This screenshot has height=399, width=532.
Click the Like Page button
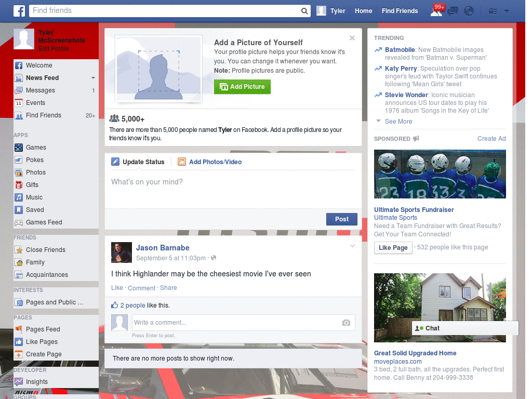coord(393,248)
